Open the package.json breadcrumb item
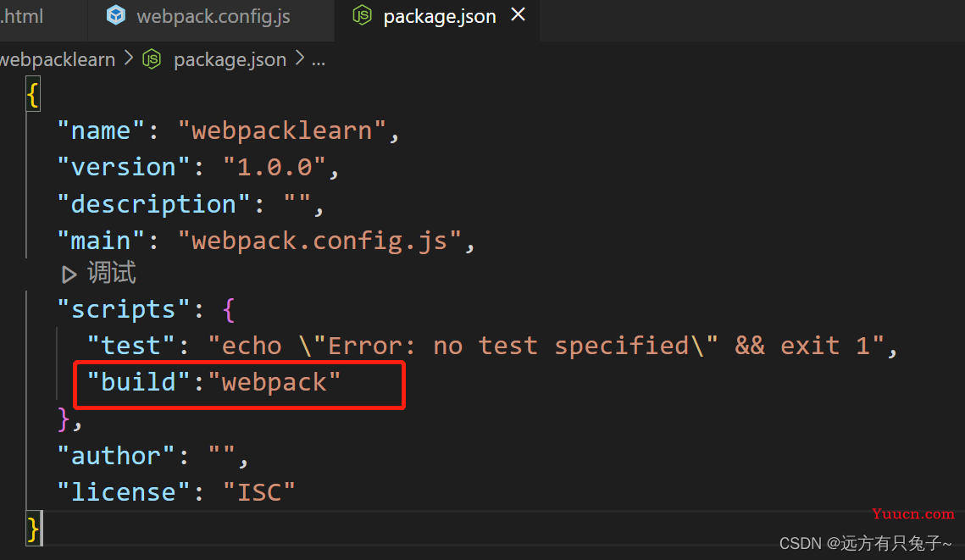Screen dimensions: 965x560 click(x=230, y=59)
